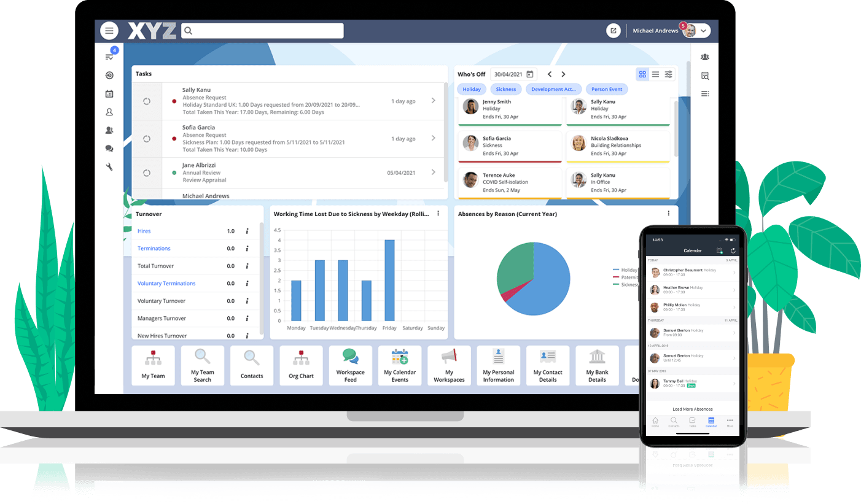The height and width of the screenshot is (504, 861).
Task: Click the external link icon in top bar
Action: pos(613,31)
